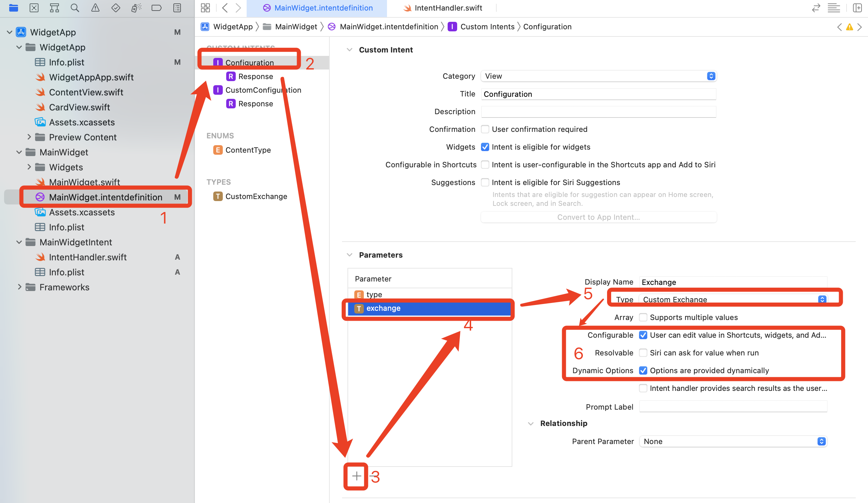Select the exchange parameter row
Screen dimensions: 868x503
point(429,308)
